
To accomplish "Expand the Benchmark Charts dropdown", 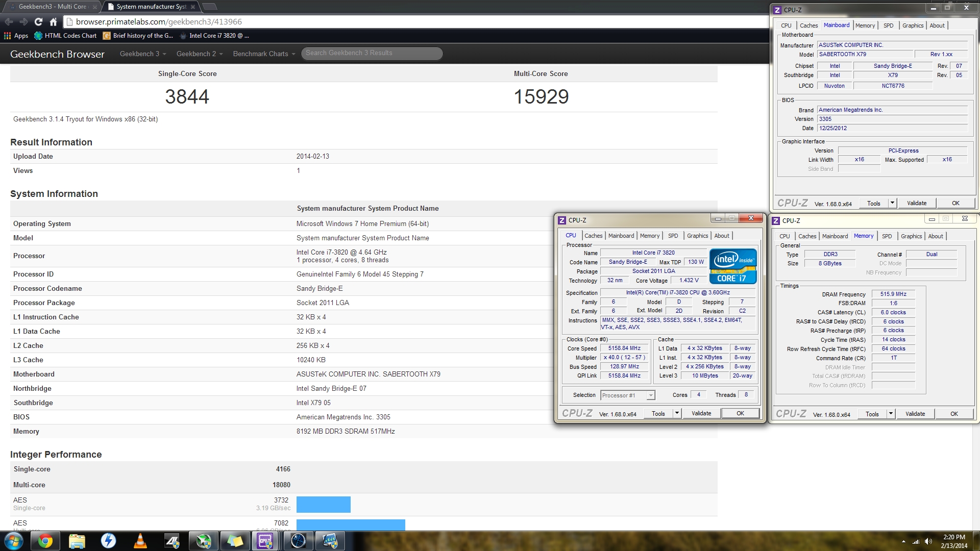I will coord(264,54).
